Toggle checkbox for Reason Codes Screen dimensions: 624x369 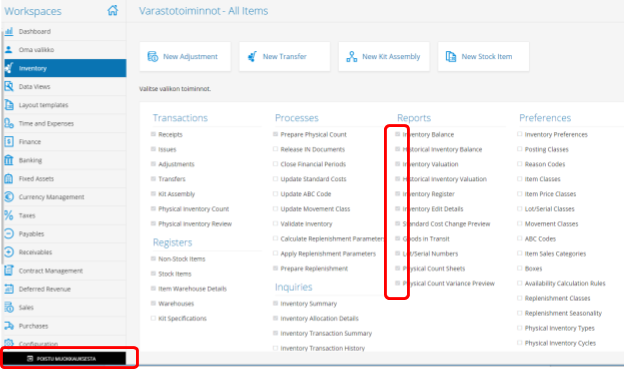519,164
